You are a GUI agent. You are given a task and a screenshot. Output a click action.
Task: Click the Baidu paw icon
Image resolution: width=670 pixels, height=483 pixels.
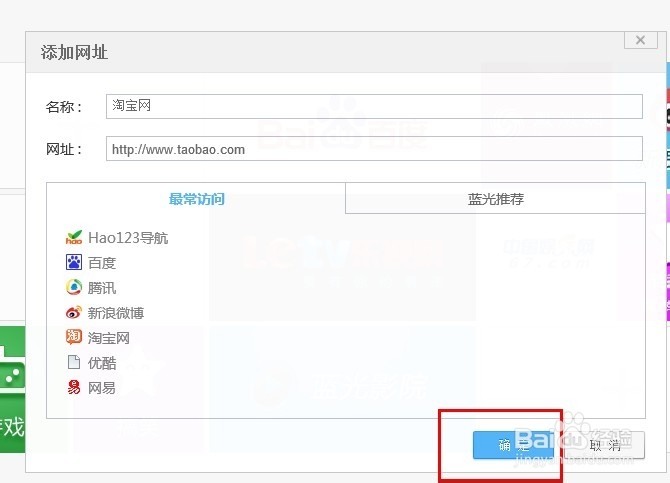(73, 262)
